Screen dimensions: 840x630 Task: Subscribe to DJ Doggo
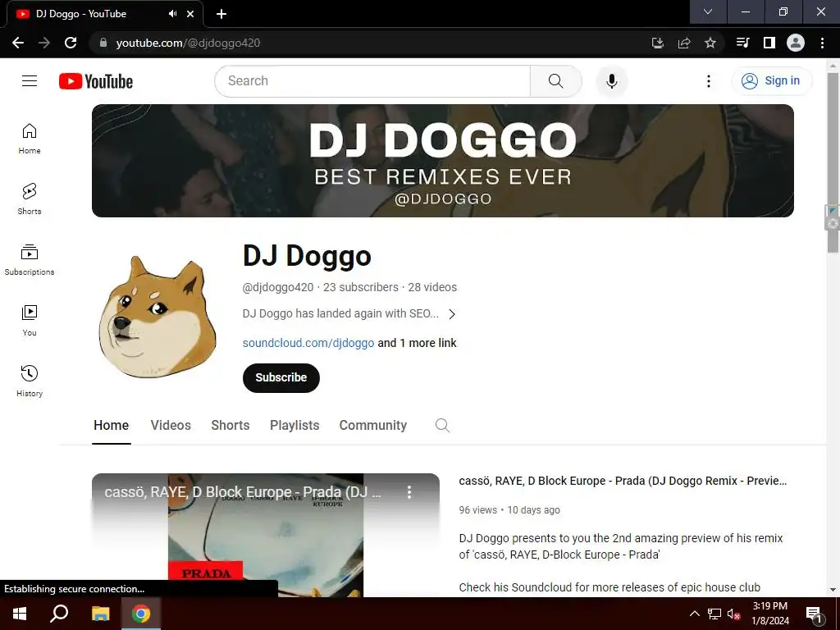click(281, 377)
